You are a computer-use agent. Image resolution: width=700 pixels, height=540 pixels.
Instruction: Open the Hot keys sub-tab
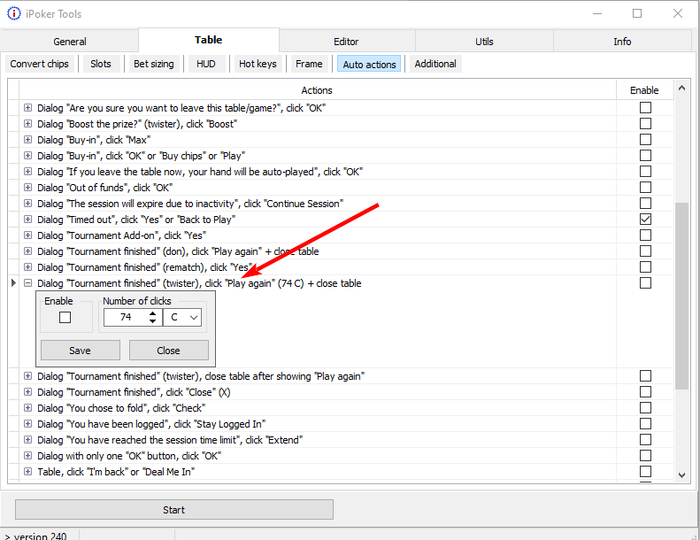pos(258,64)
